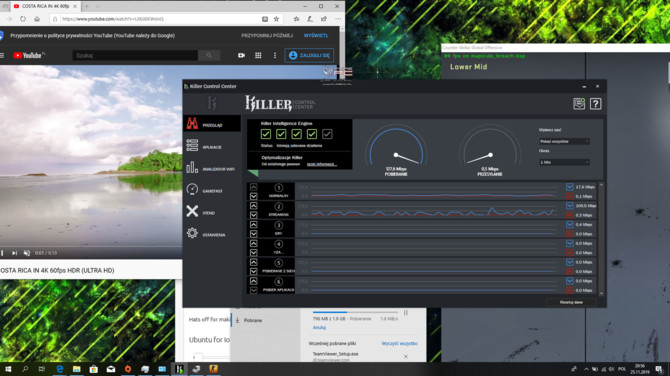Toggle the red upload icon showing 0.3 Mbps

click(x=570, y=215)
